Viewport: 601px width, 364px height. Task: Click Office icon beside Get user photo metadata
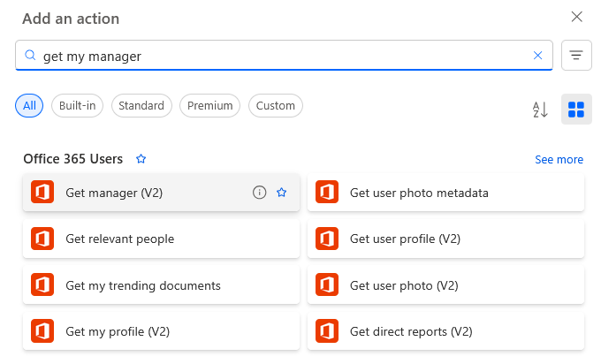tap(327, 192)
